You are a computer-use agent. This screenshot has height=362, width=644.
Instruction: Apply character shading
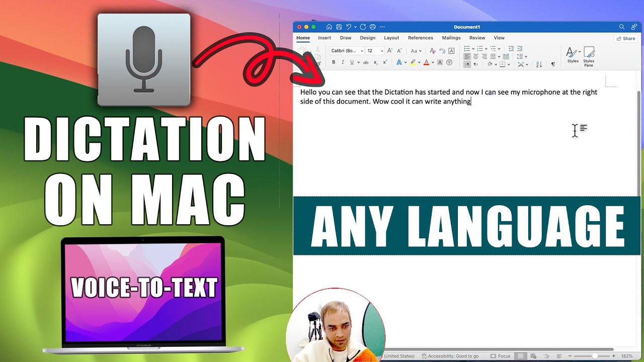[440, 62]
